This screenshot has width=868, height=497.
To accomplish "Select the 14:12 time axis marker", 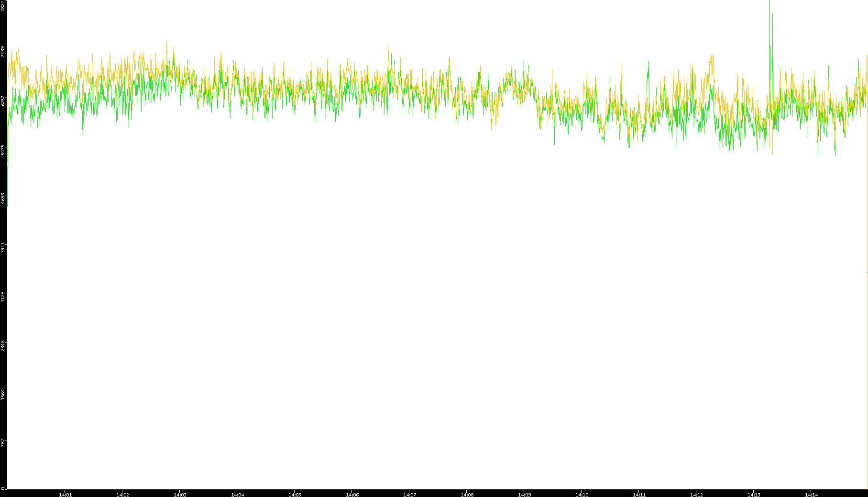I will [696, 495].
